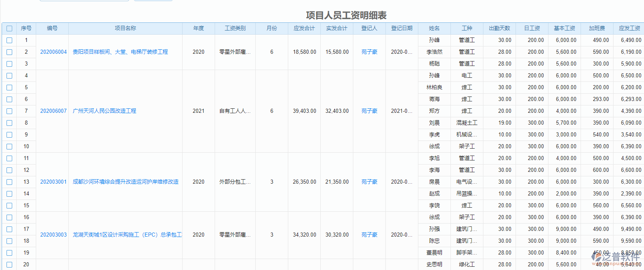Click the 项目名称 column header
The height and width of the screenshot is (270, 644).
pos(125,29)
